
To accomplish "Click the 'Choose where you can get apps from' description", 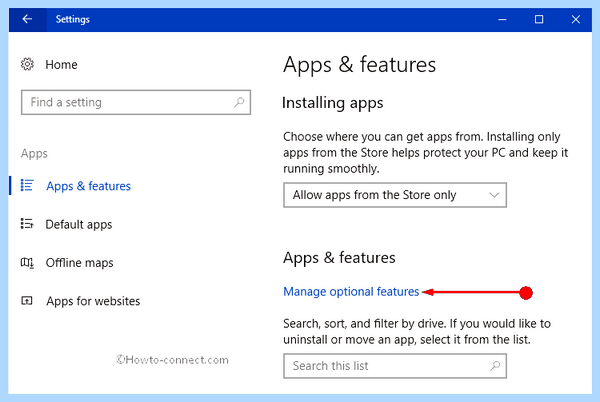I will coord(426,153).
